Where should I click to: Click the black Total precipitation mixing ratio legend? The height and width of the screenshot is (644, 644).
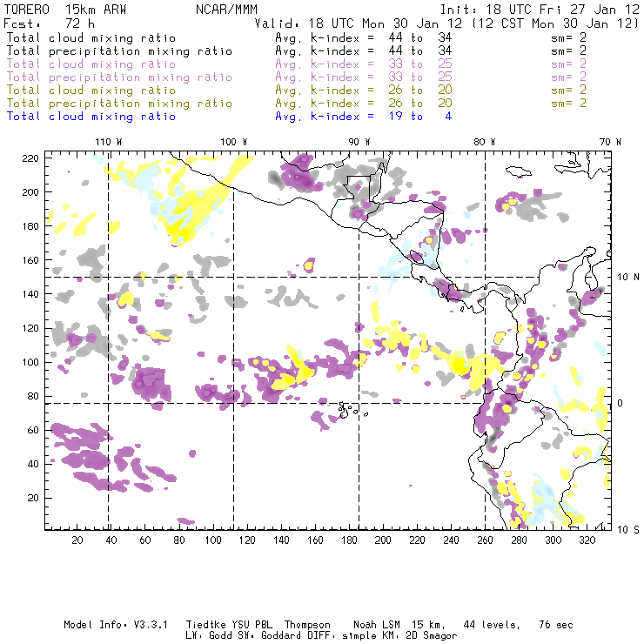click(119, 50)
